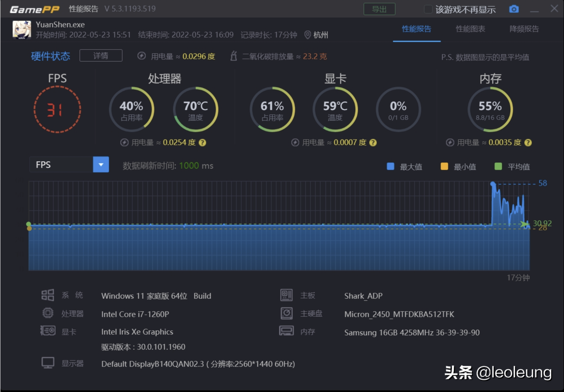Image resolution: width=564 pixels, height=392 pixels.
Task: Click the 'Micron_2450_MTFDKBA512TFK' text
Action: click(x=399, y=314)
